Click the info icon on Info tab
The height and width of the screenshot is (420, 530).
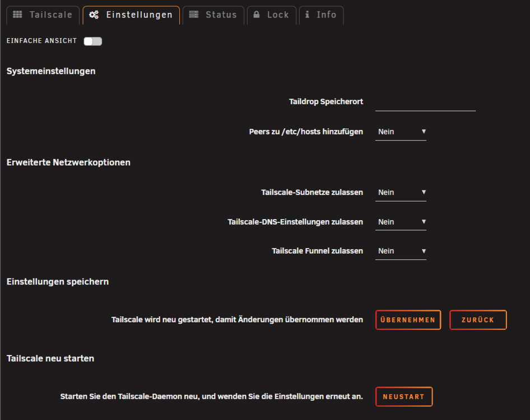[307, 15]
